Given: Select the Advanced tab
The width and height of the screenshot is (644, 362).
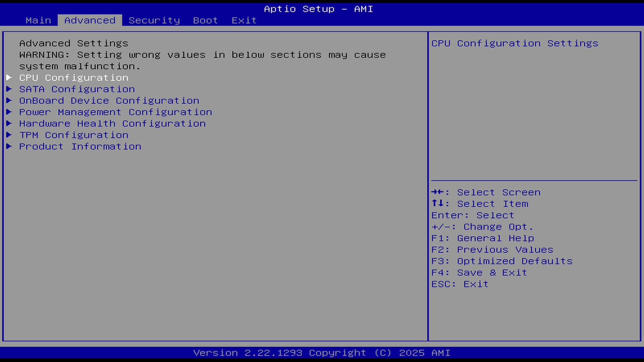Looking at the screenshot, I should click(90, 20).
